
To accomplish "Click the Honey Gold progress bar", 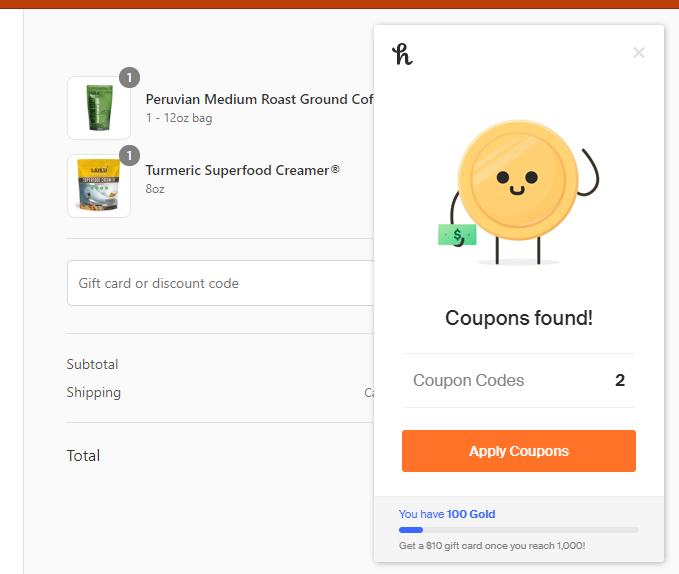I will [x=518, y=530].
